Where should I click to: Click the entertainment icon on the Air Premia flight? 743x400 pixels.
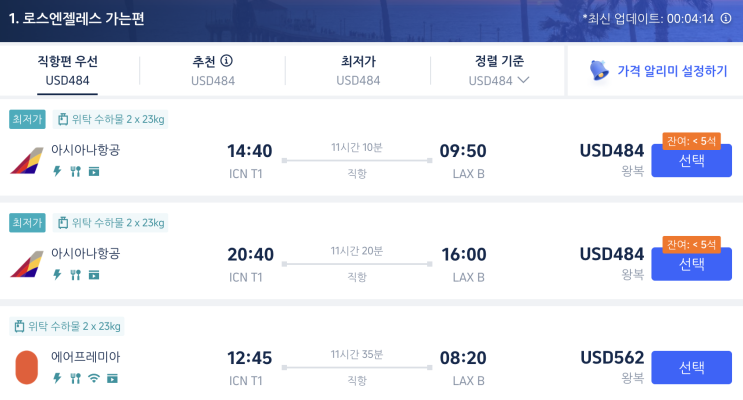(112, 378)
